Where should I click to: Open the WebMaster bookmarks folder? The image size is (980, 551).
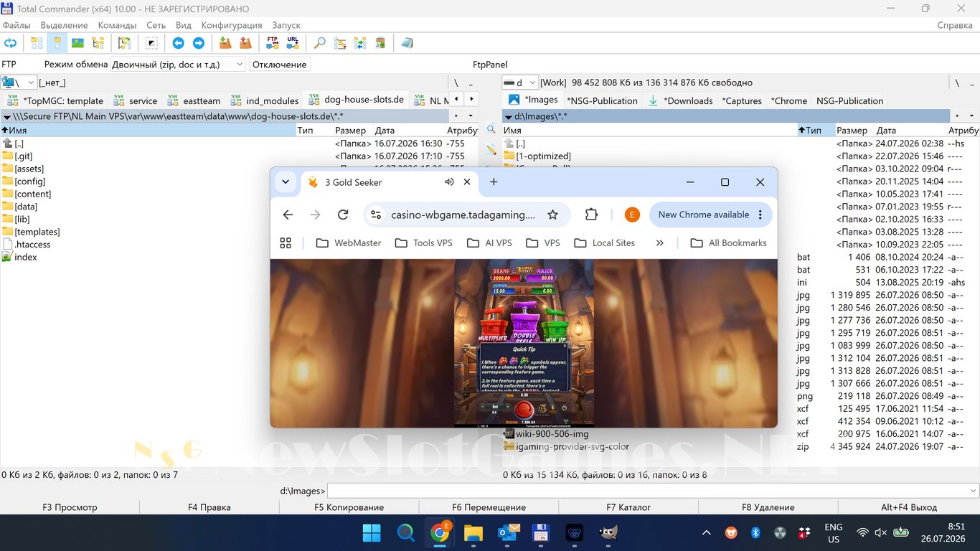pos(349,242)
